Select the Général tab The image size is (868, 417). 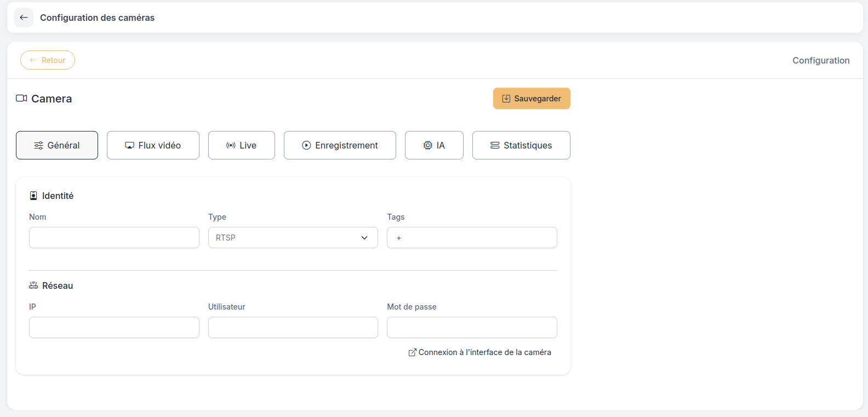[57, 145]
